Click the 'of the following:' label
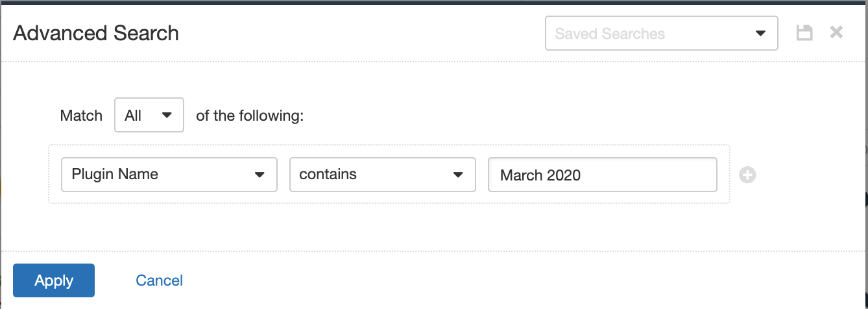 [x=250, y=116]
